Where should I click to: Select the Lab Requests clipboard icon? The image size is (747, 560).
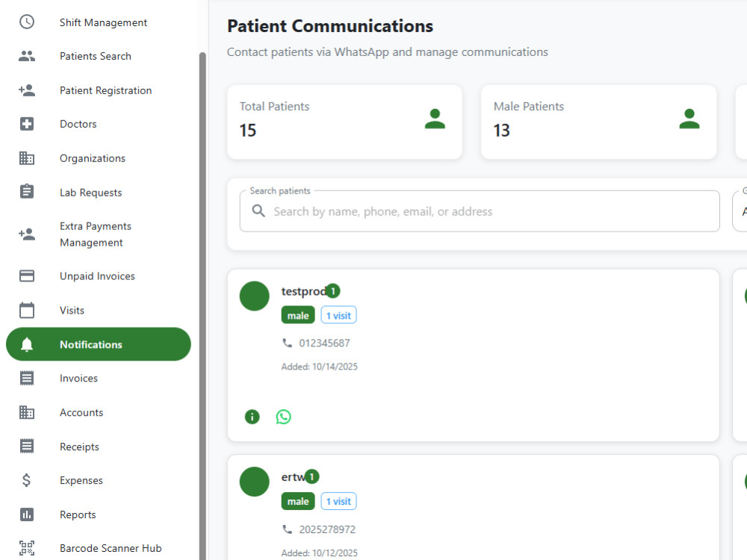(x=27, y=192)
